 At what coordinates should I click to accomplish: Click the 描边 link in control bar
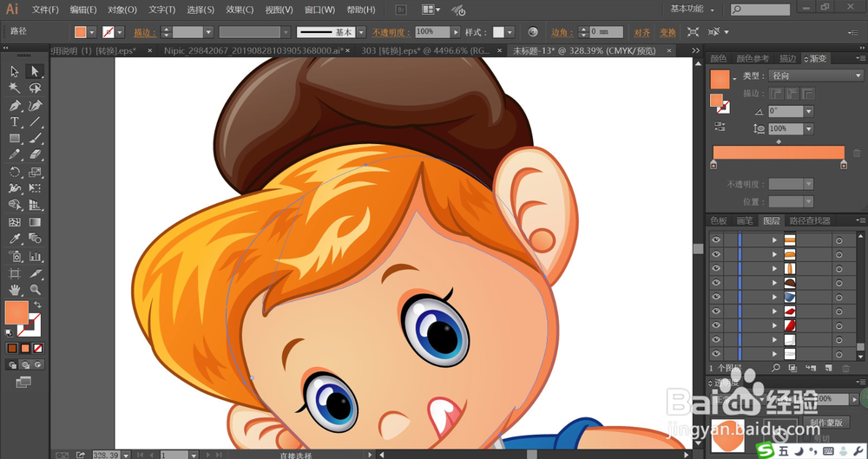click(145, 32)
